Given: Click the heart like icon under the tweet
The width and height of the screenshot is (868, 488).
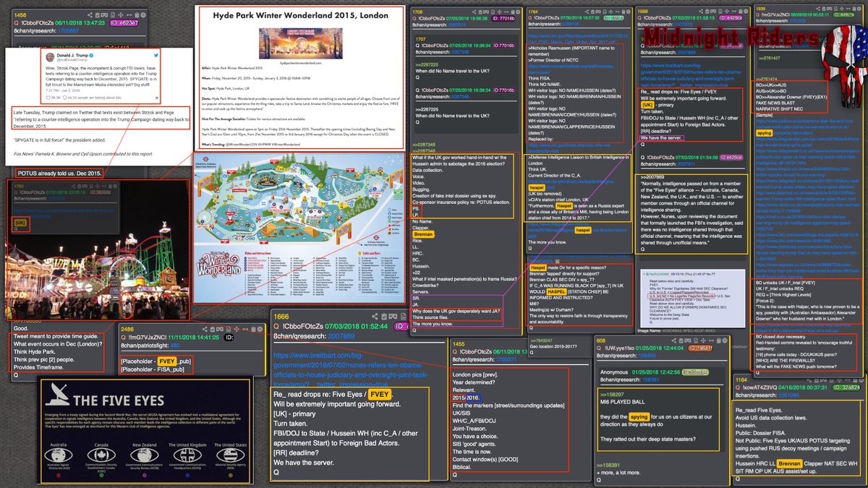Looking at the screenshot, I should 48,98.
